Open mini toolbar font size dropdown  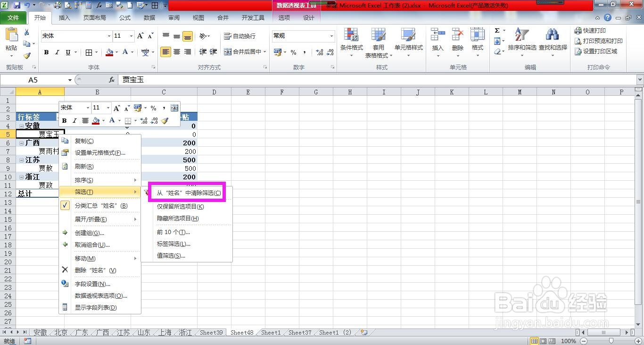[x=108, y=108]
